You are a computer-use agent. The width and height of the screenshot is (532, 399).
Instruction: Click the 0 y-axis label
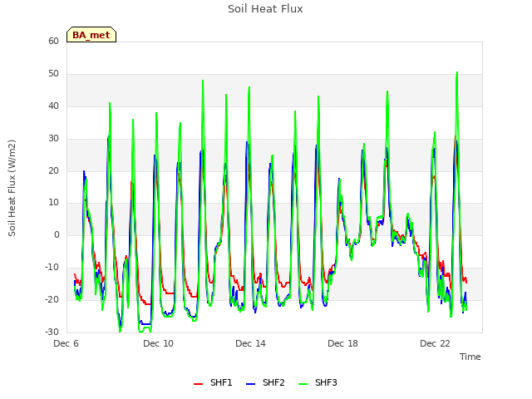pyautogui.click(x=57, y=234)
